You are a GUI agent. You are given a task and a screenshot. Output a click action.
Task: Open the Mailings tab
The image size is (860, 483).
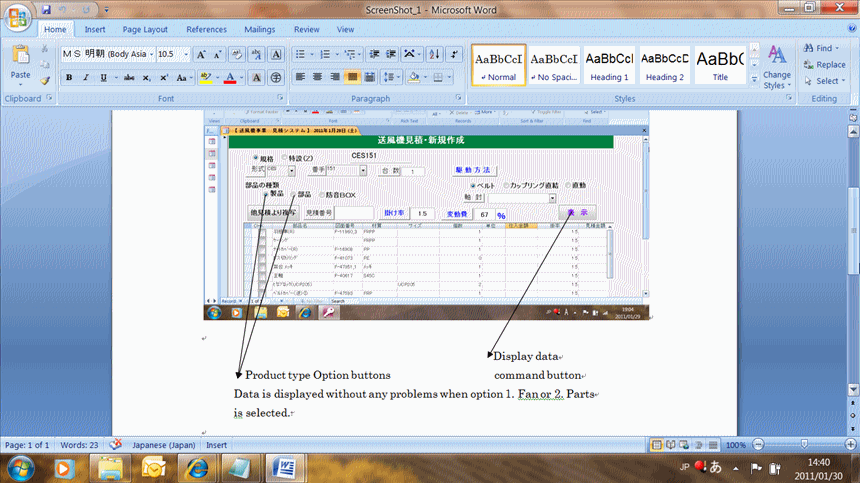(x=259, y=30)
